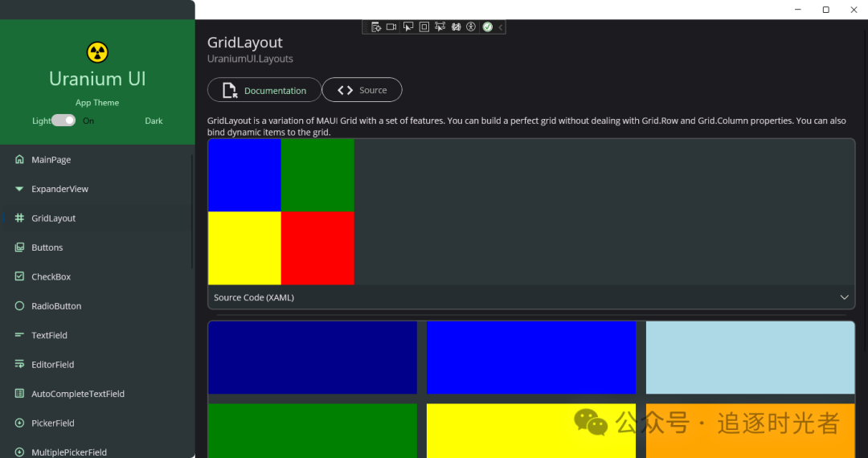Collapse the debug toolbar with left chevron
Image resolution: width=868 pixels, height=458 pixels.
tap(501, 27)
